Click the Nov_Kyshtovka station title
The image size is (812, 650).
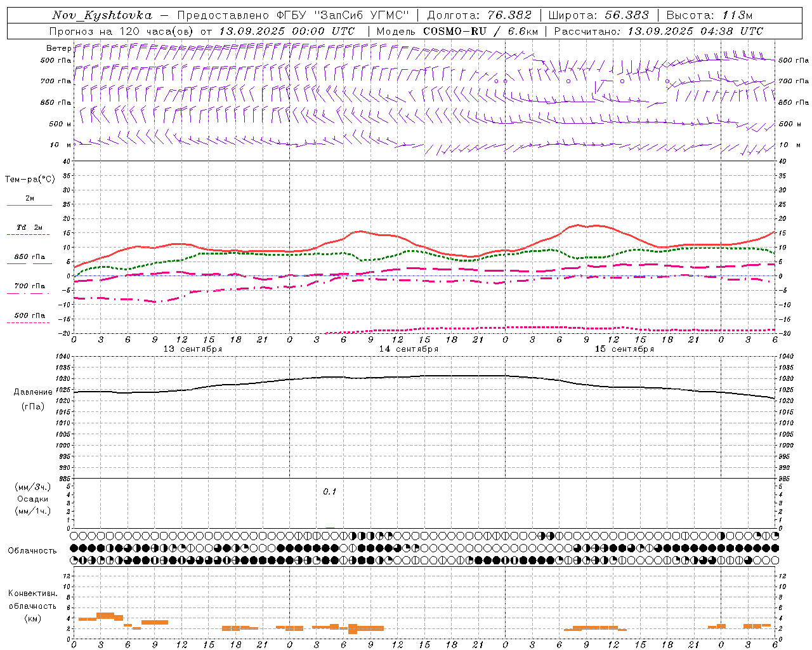click(102, 15)
